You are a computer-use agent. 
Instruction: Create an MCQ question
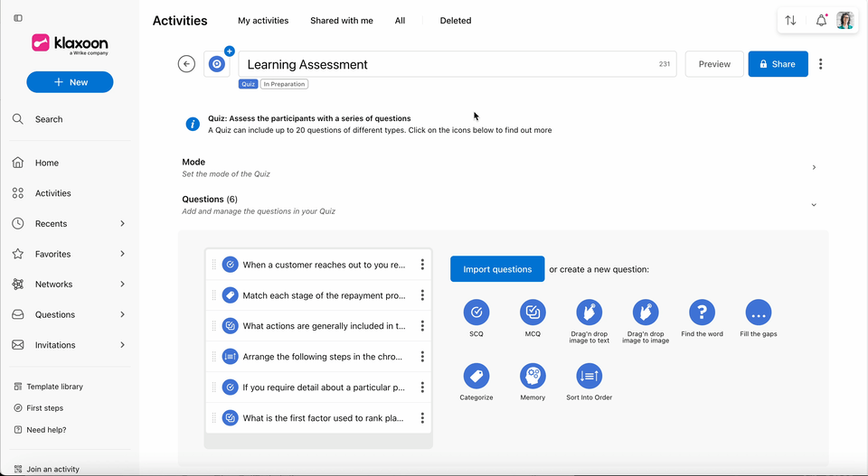click(x=533, y=313)
